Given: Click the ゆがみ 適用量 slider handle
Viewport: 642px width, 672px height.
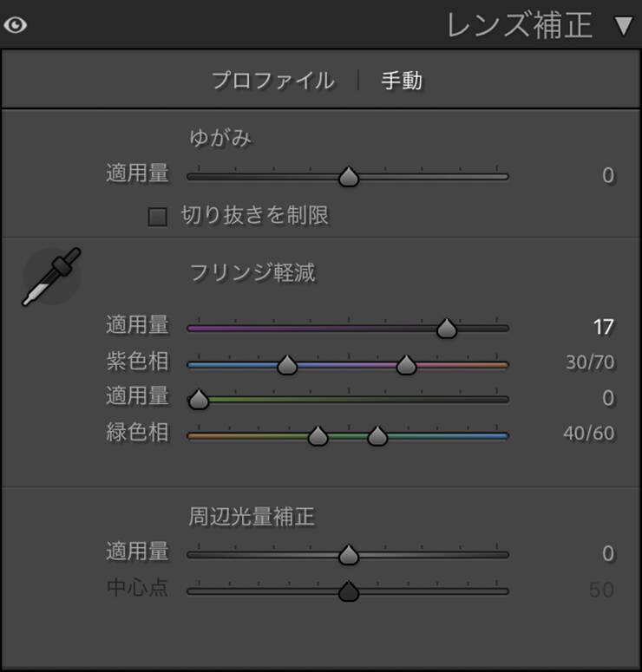Looking at the screenshot, I should tap(349, 177).
